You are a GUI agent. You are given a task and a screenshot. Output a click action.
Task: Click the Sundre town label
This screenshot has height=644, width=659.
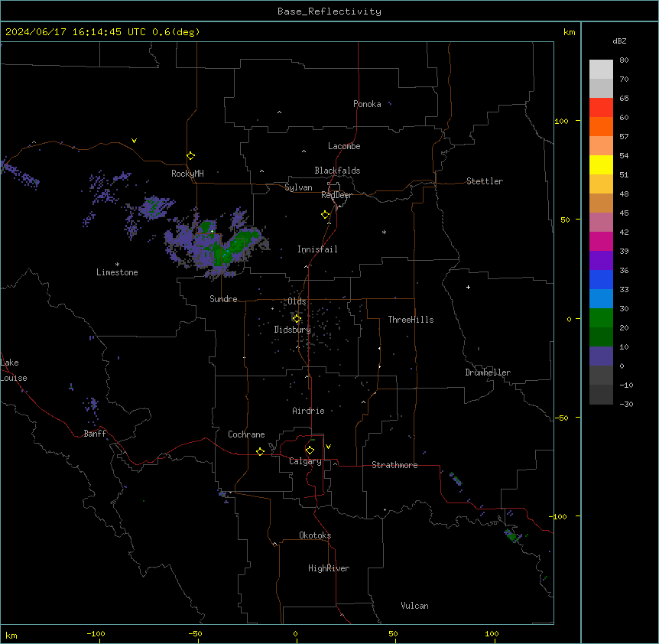pyautogui.click(x=223, y=299)
